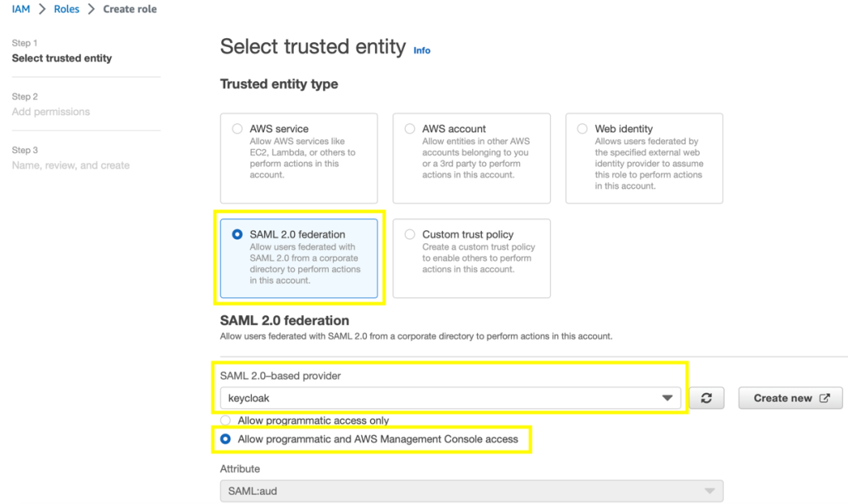Select SAML 2.0 federation radio option
The image size is (848, 504).
(x=238, y=234)
